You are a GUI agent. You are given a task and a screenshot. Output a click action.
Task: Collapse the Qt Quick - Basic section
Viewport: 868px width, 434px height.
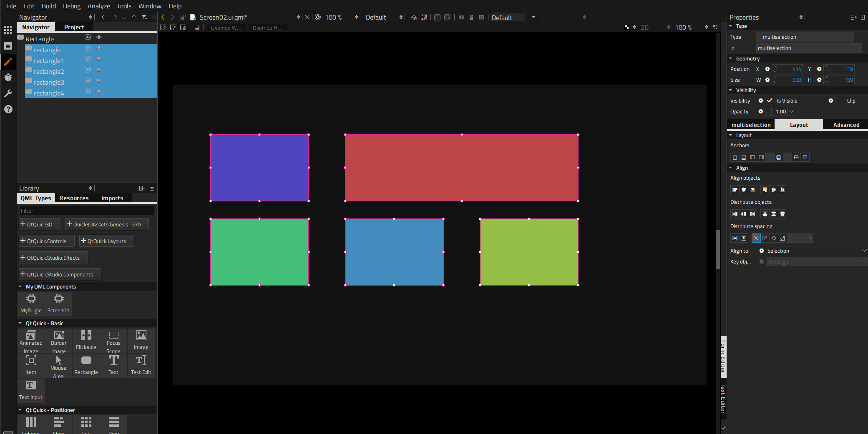click(20, 323)
